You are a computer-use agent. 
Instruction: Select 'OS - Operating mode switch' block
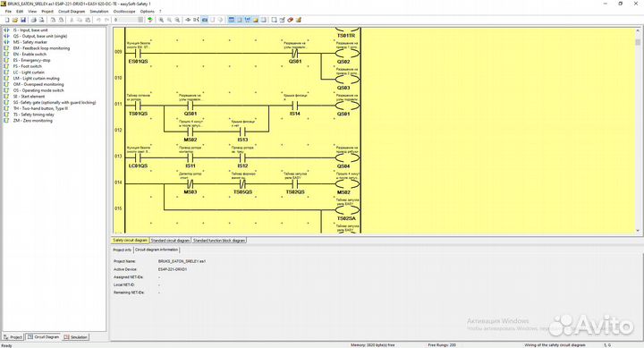coord(34,90)
